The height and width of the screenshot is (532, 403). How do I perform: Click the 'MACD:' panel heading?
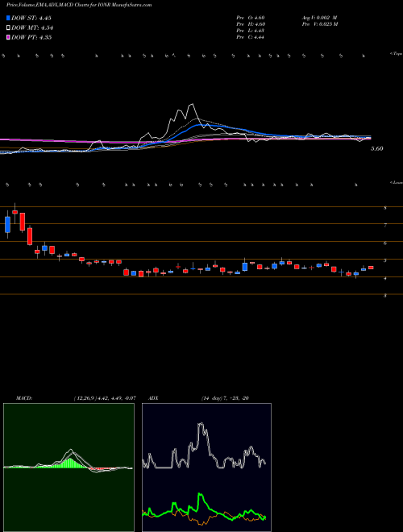coord(24,398)
